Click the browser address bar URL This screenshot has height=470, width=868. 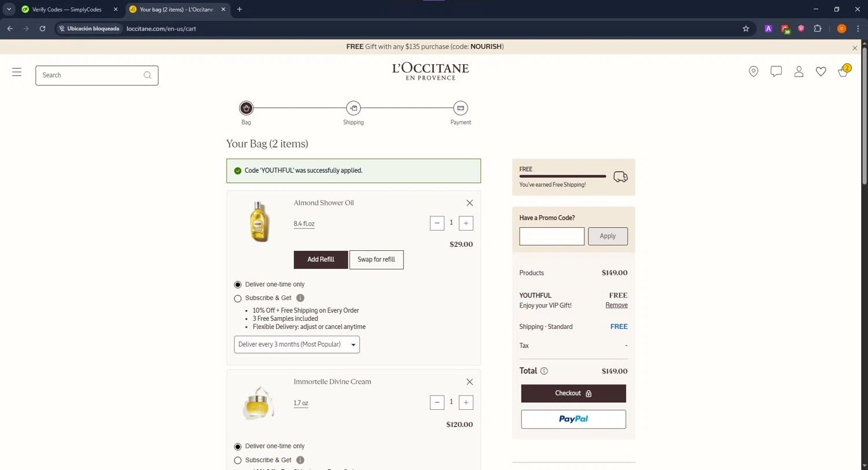click(161, 28)
